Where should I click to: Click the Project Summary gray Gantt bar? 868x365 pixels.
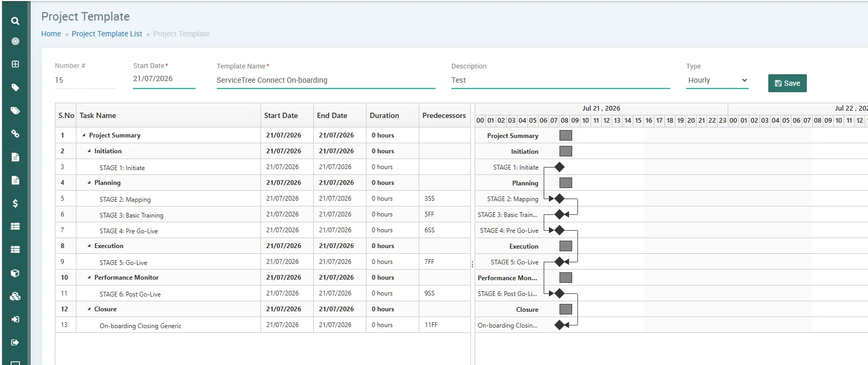tap(566, 135)
